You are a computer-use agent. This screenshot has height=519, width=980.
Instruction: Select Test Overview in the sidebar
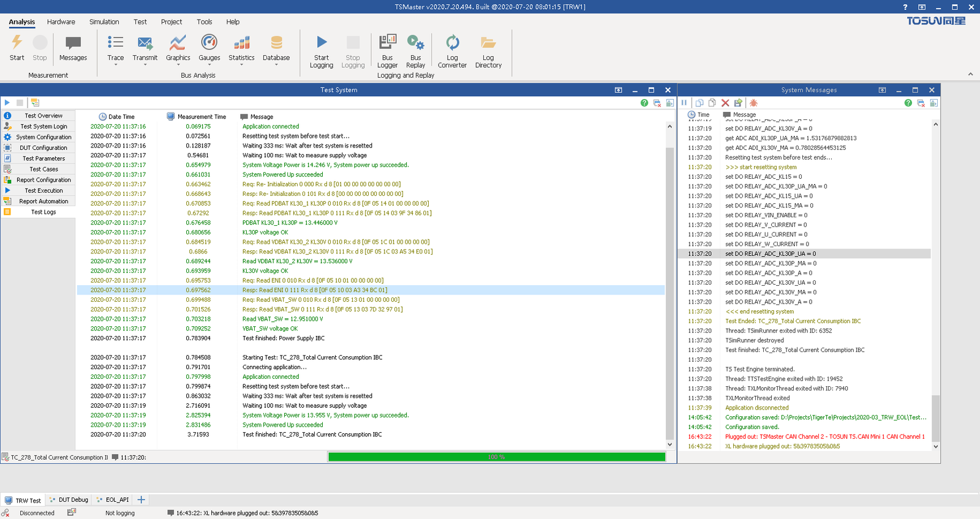(x=39, y=116)
